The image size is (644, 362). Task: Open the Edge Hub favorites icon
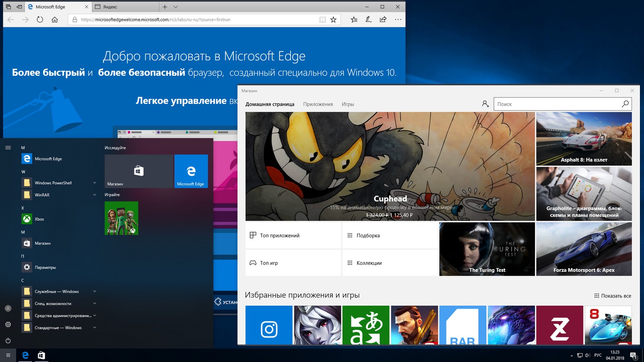(354, 19)
